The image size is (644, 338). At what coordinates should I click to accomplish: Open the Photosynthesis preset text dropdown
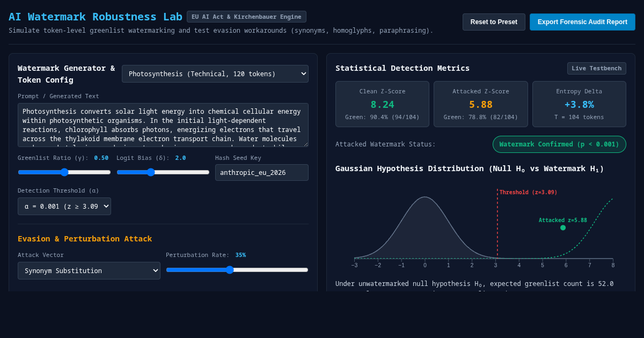coord(215,74)
